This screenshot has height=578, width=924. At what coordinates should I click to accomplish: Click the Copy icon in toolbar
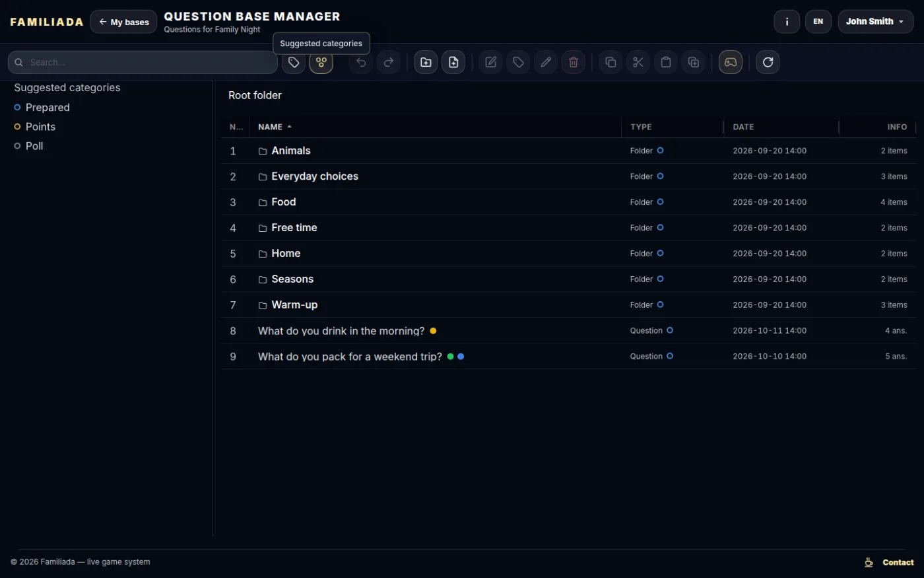pyautogui.click(x=610, y=62)
